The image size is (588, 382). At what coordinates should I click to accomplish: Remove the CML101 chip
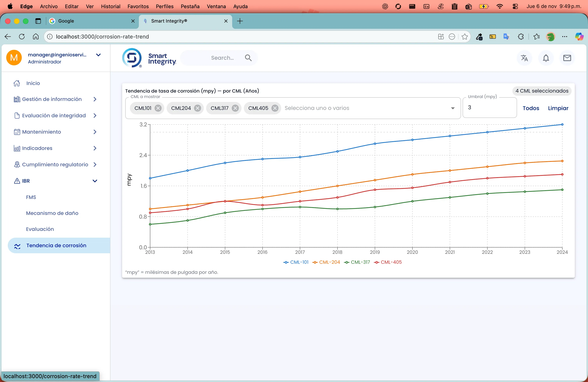pos(158,108)
